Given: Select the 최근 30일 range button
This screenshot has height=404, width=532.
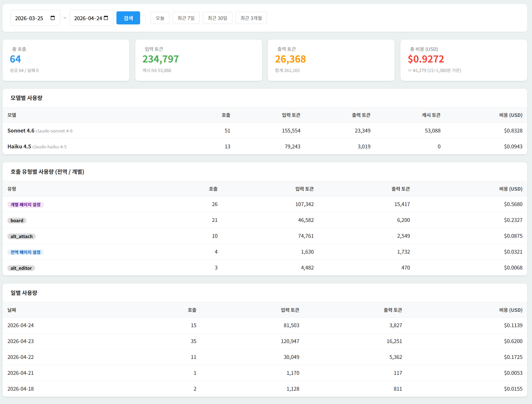Looking at the screenshot, I should click(217, 18).
